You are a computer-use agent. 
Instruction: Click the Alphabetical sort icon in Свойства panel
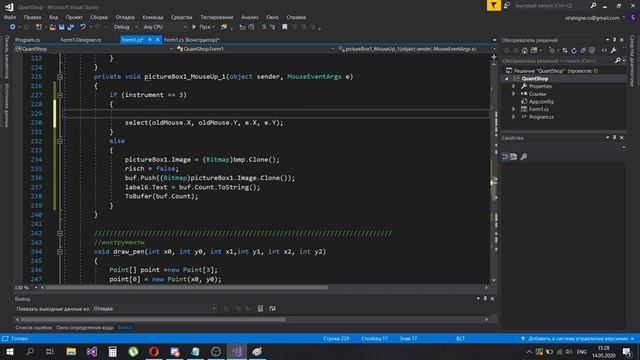click(x=514, y=157)
